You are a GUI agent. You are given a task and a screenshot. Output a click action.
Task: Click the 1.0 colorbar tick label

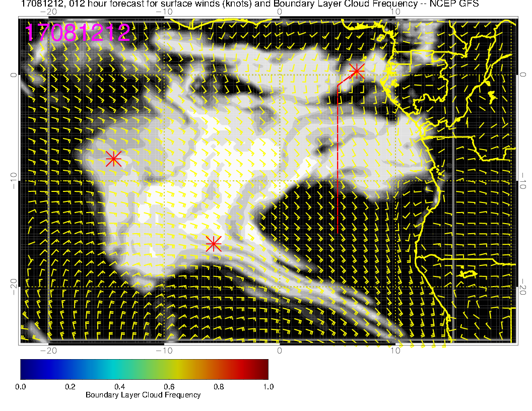[269, 387]
